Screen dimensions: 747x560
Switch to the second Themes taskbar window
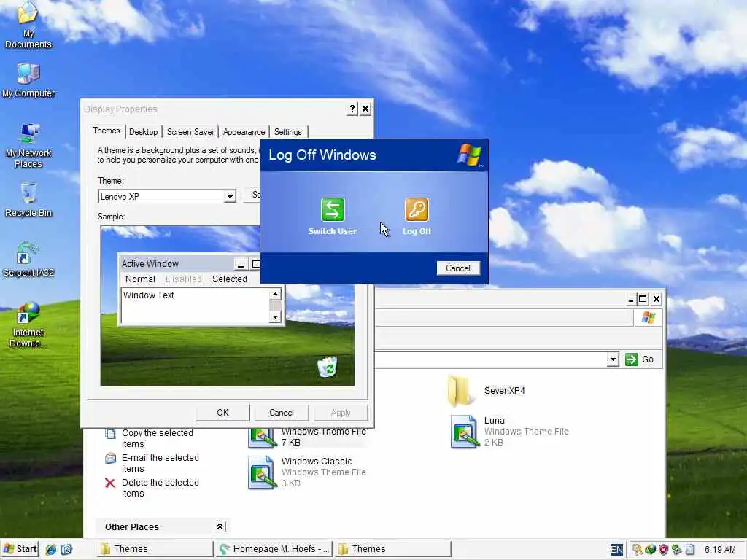point(392,548)
